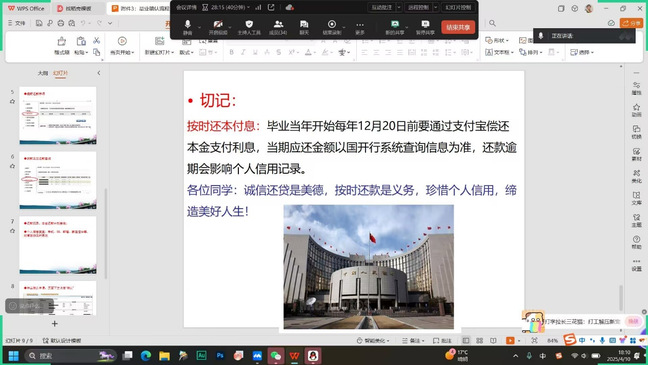This screenshot has width=648, height=365.
Task: Add a new slide with plus icon
Action: pyautogui.click(x=55, y=324)
